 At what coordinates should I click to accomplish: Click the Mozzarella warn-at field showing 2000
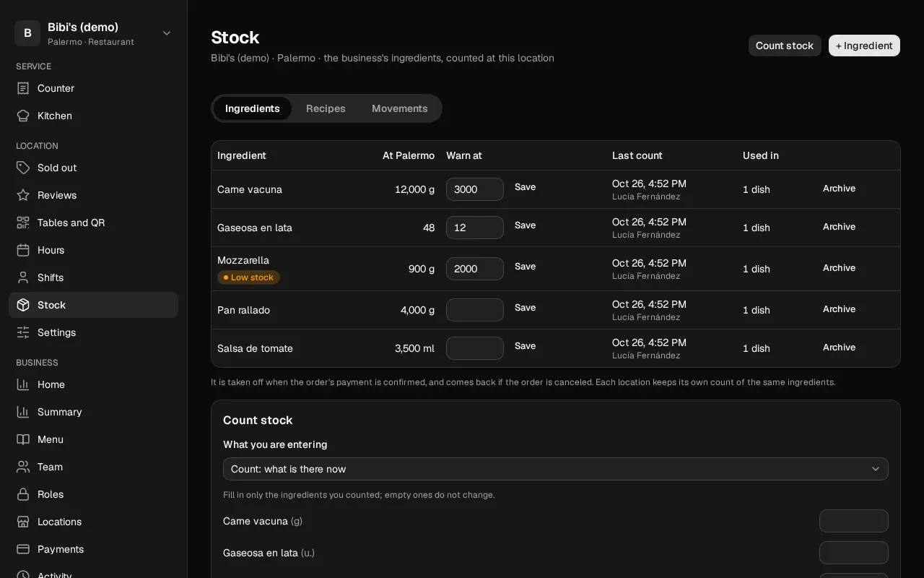475,269
